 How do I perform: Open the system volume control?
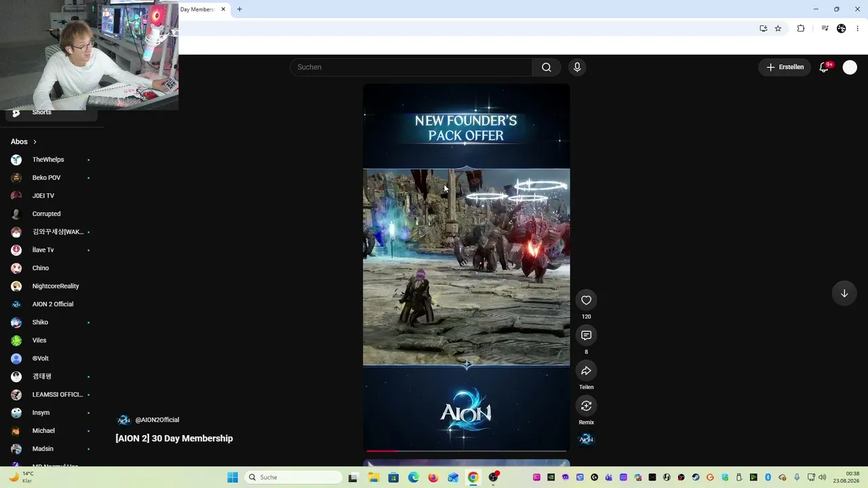point(823,477)
